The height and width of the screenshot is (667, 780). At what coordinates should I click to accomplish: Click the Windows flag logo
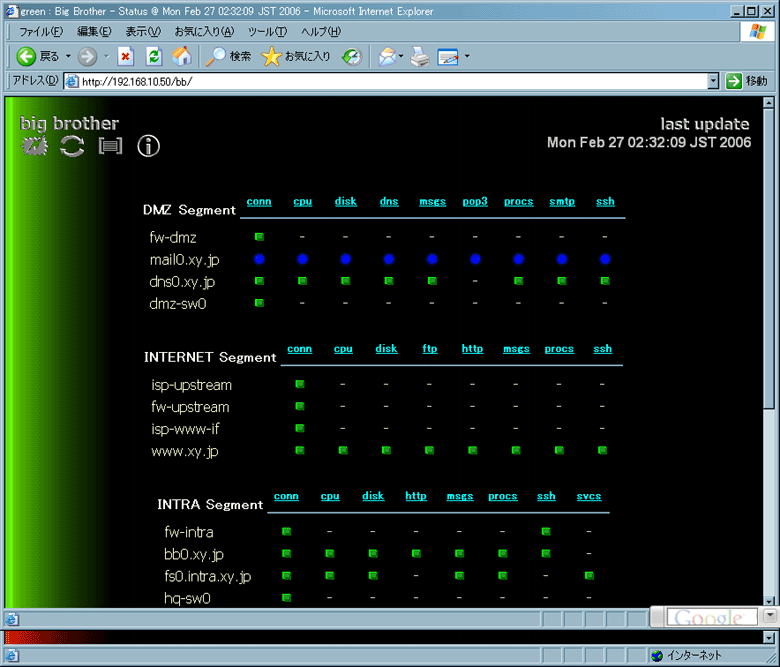[x=758, y=32]
